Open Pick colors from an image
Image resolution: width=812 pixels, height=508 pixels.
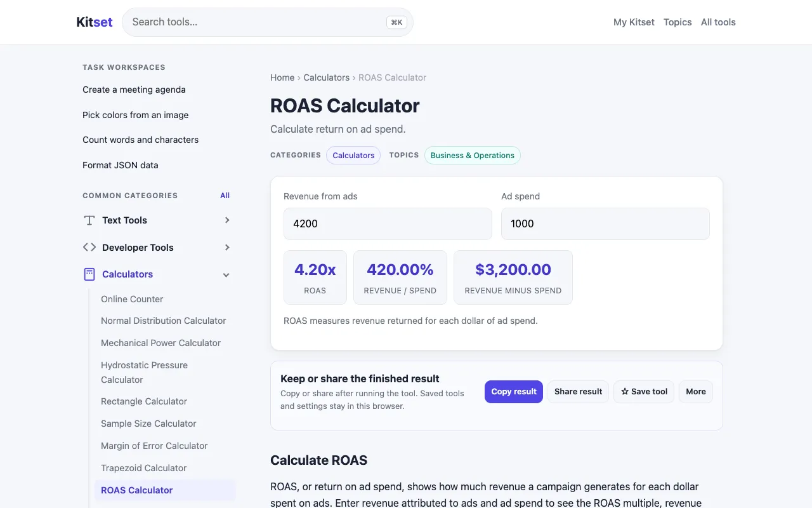135,115
